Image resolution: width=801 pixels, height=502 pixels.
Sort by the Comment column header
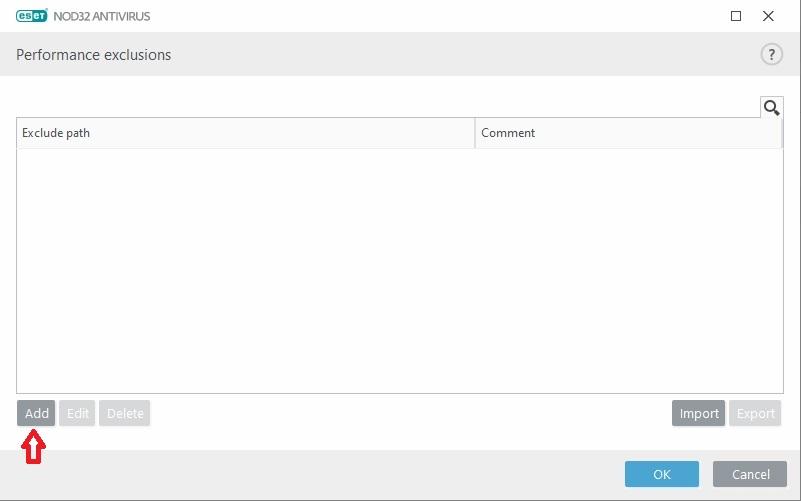tap(628, 133)
